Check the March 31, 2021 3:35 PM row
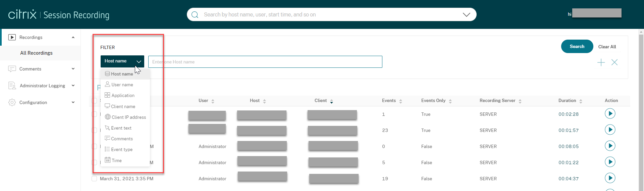The width and height of the screenshot is (644, 191). 95,179
